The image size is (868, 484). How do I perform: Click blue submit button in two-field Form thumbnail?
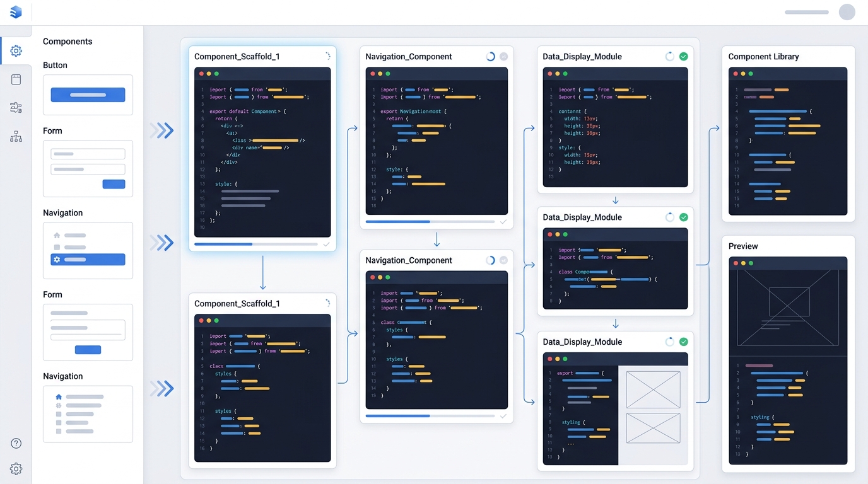click(114, 184)
